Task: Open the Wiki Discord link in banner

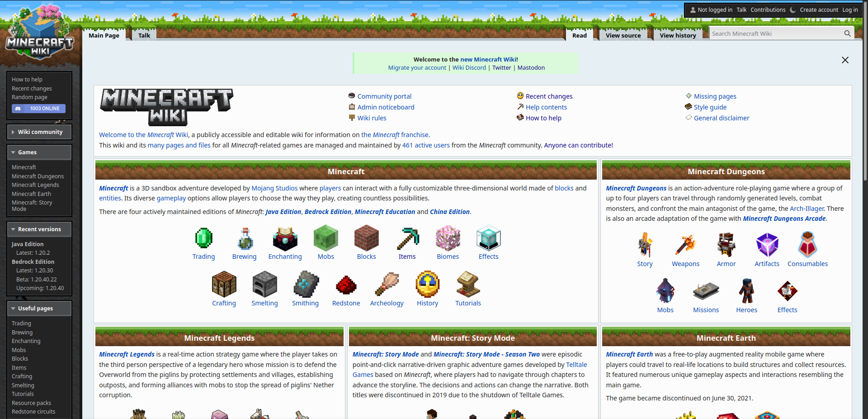Action: pyautogui.click(x=469, y=68)
